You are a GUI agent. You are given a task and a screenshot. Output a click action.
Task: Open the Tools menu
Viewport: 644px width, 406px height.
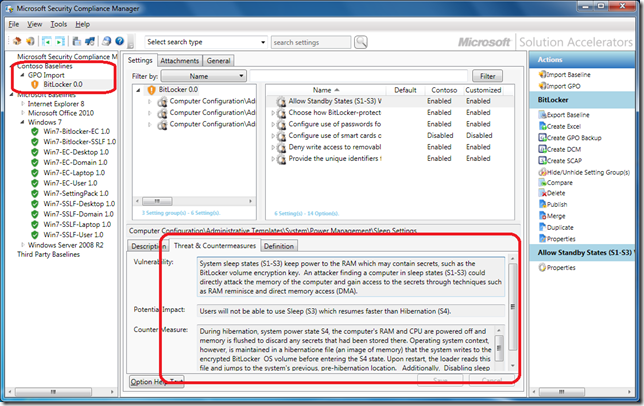coord(59,23)
